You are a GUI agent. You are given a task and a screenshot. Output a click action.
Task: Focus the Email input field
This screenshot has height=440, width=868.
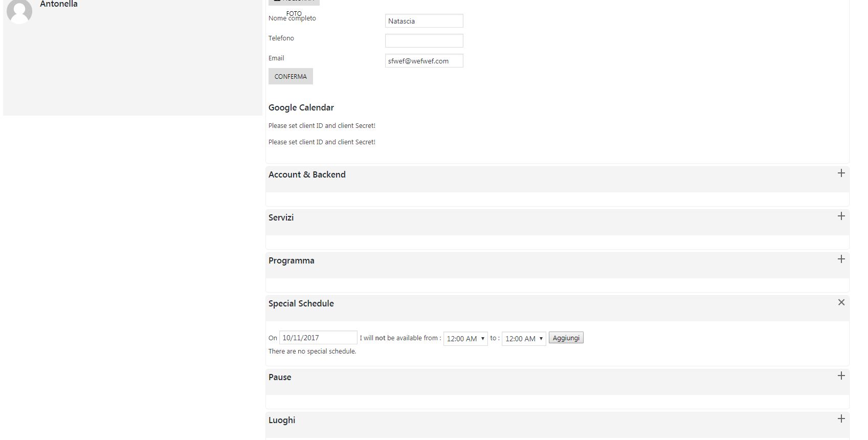[x=424, y=61]
